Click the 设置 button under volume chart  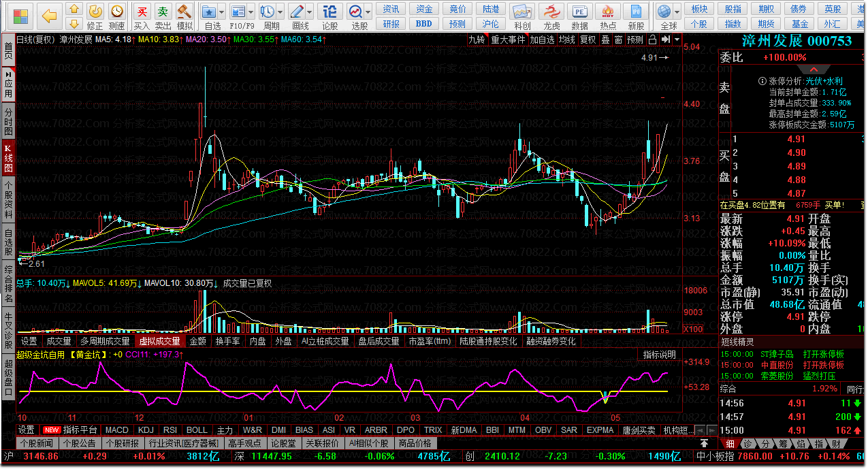click(29, 341)
